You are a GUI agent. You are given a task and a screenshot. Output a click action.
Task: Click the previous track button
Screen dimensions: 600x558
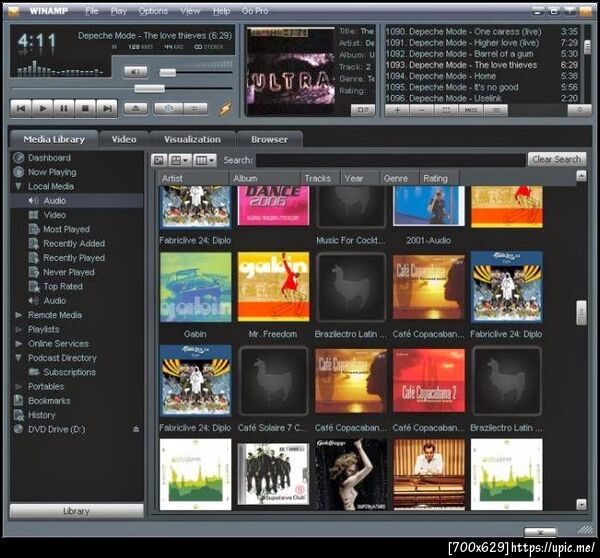(21, 109)
